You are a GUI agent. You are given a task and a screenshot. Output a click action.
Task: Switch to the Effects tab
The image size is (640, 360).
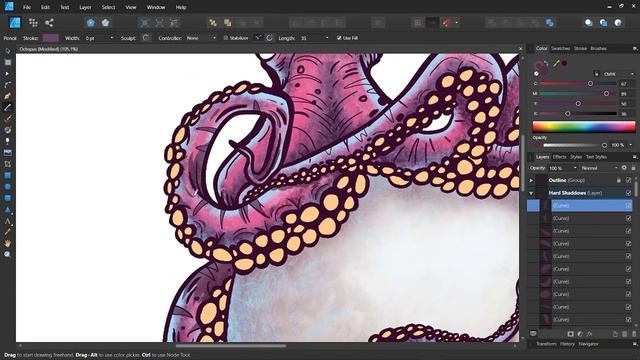(x=559, y=157)
